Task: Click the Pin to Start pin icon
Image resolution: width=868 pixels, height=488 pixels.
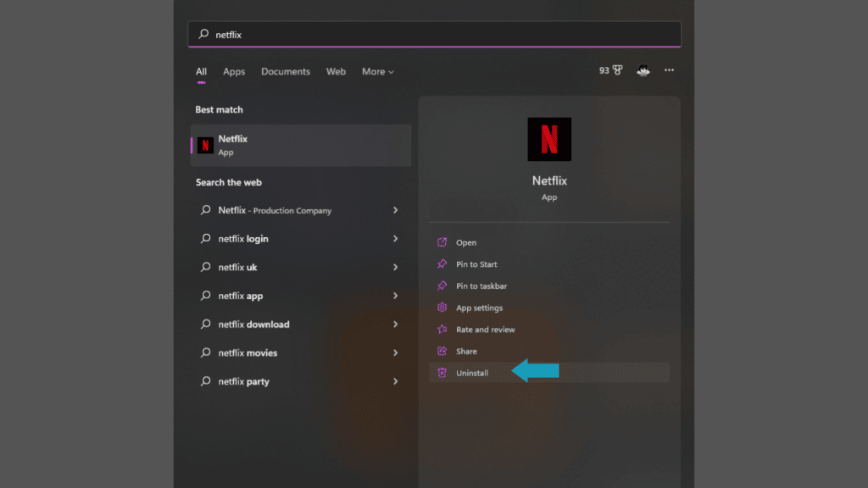Action: click(x=442, y=264)
